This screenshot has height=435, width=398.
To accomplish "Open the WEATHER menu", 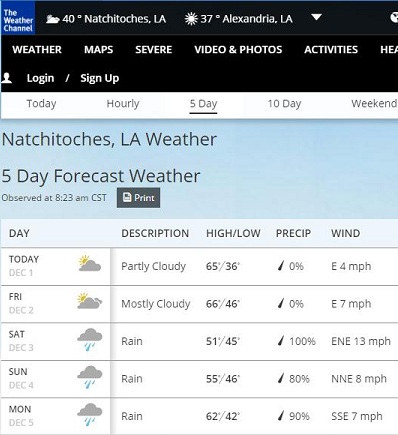I will [x=37, y=50].
